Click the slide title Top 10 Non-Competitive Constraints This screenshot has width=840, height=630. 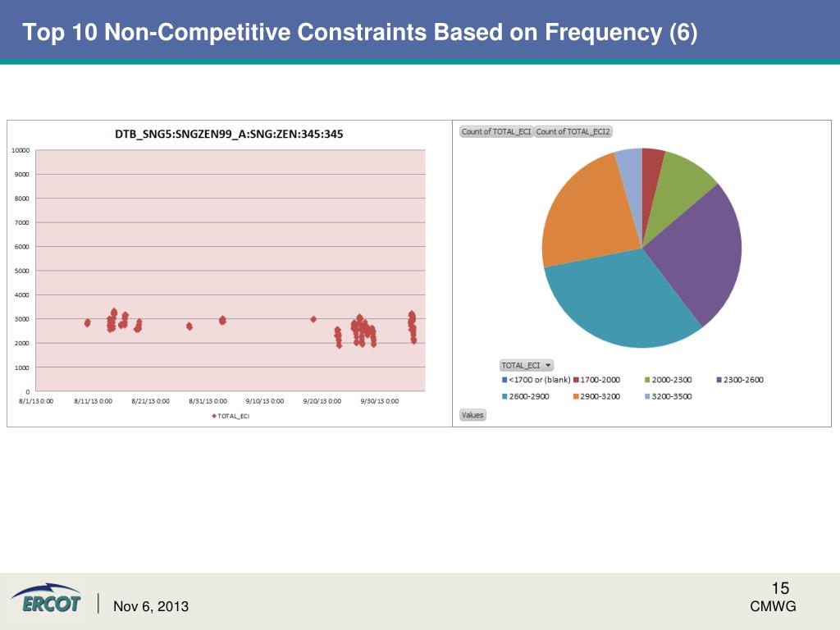(359, 33)
